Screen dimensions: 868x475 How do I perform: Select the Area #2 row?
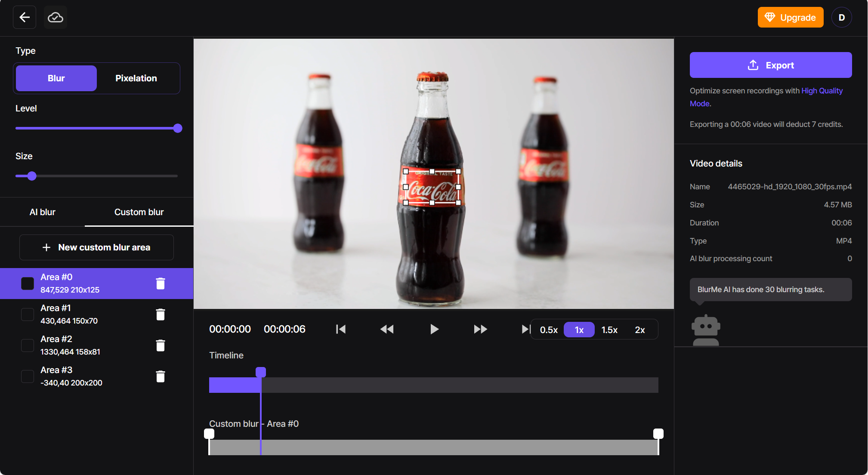point(96,345)
